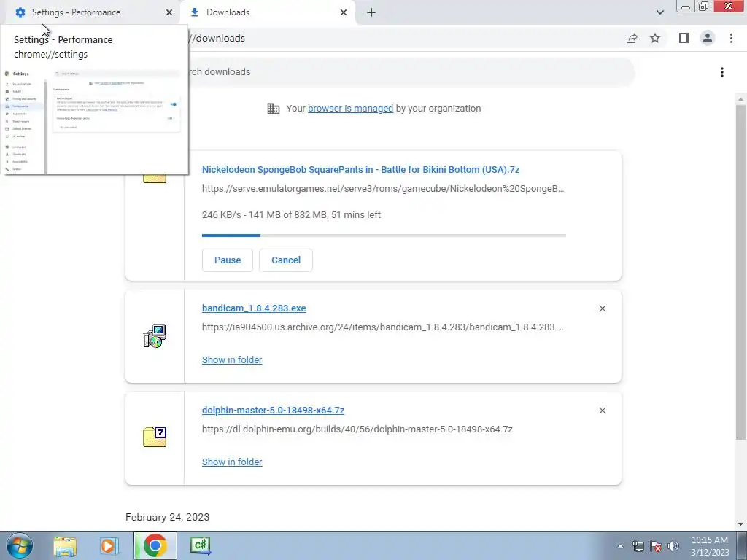Cancel the SpongeBob download
747x560 pixels.
click(286, 260)
